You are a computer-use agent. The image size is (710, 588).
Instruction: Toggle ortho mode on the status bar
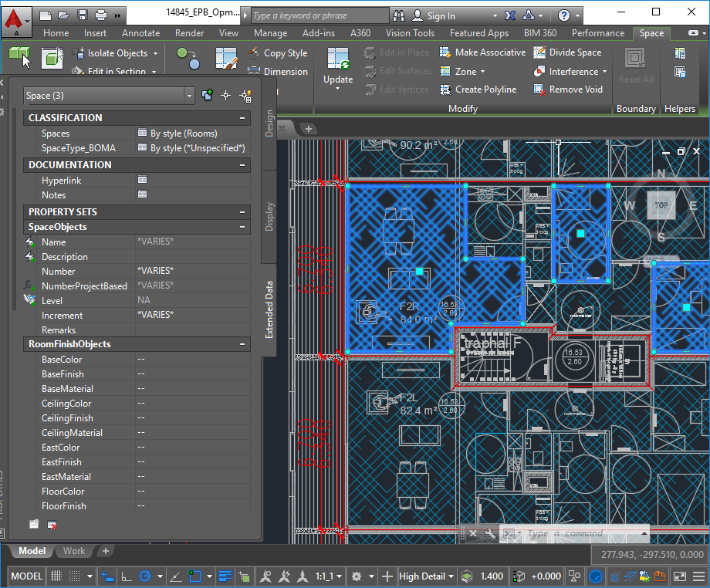click(x=128, y=576)
